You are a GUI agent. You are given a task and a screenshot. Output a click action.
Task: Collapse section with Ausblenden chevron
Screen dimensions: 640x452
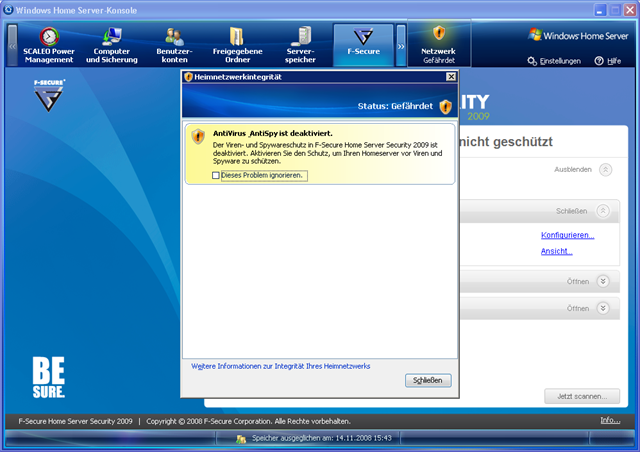click(x=605, y=169)
